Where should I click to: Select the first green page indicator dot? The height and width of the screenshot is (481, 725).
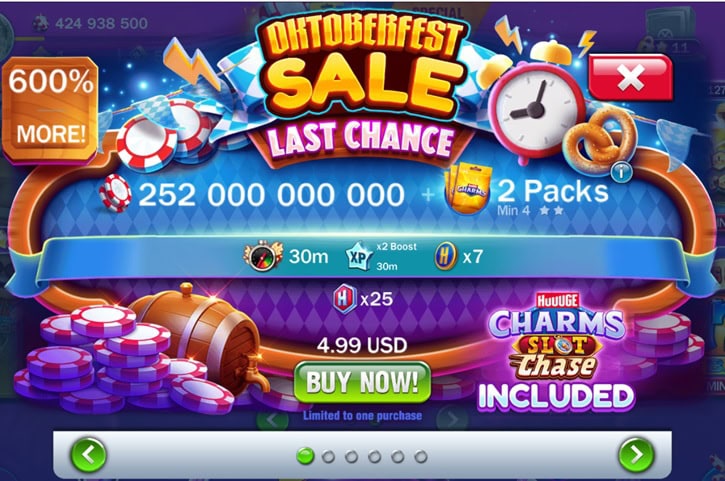tap(305, 456)
